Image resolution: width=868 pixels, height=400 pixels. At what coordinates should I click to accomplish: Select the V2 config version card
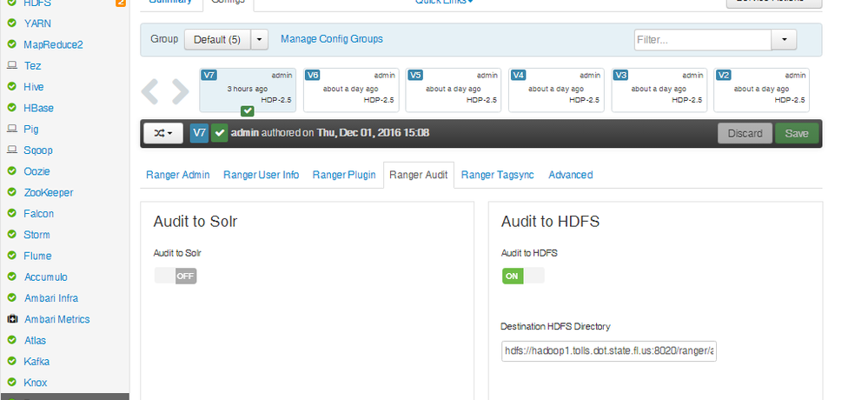(762, 90)
